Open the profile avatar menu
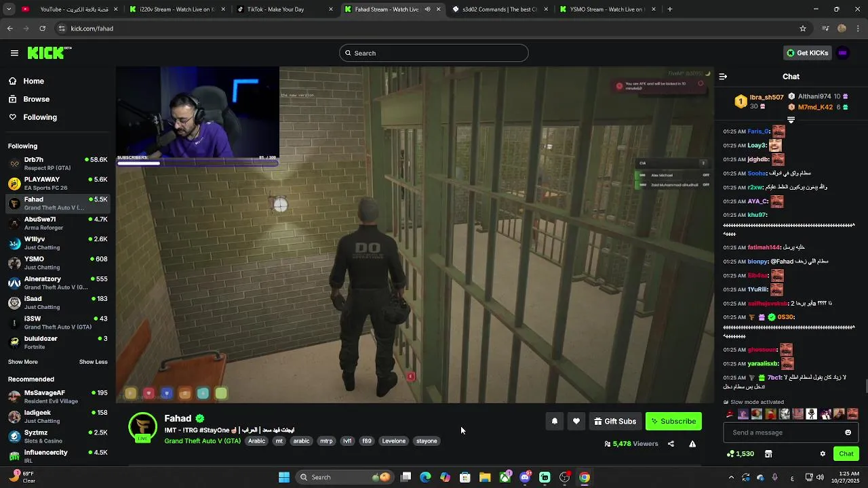 click(843, 53)
